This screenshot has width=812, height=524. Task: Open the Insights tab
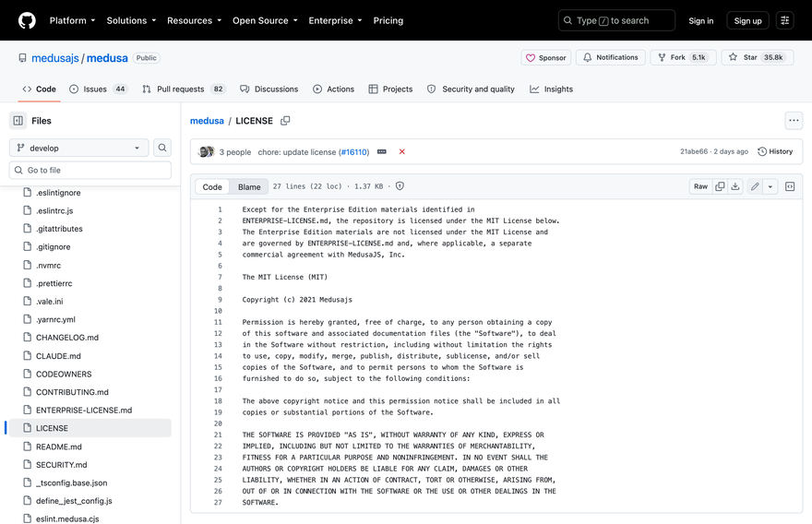point(552,89)
